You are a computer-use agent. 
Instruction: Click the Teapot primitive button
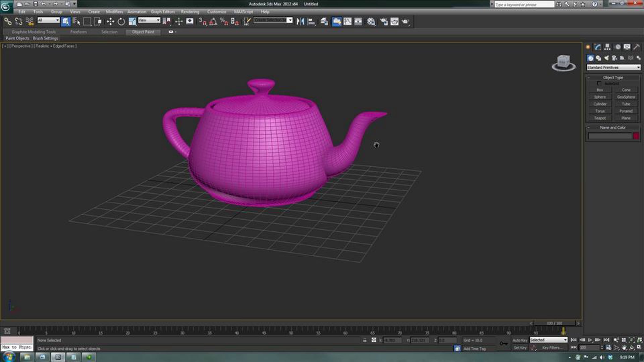600,118
